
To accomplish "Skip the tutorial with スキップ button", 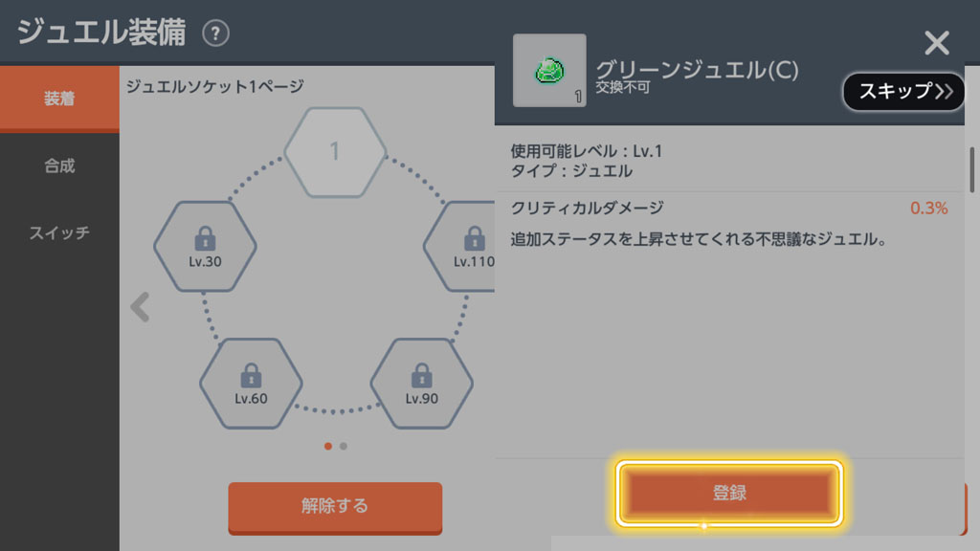I will pos(903,91).
